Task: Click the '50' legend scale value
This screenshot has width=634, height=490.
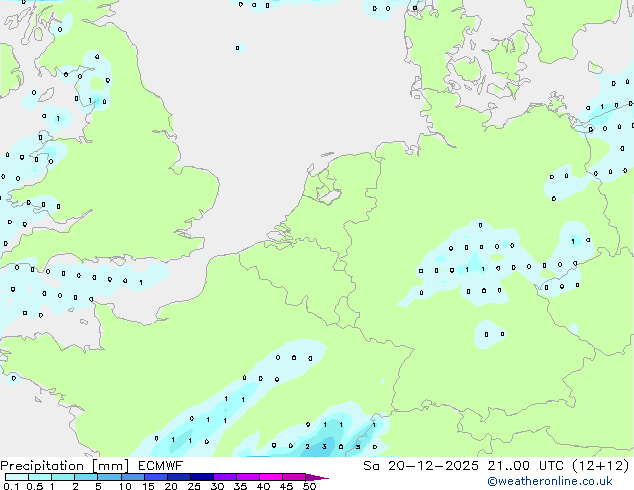Action: point(309,486)
